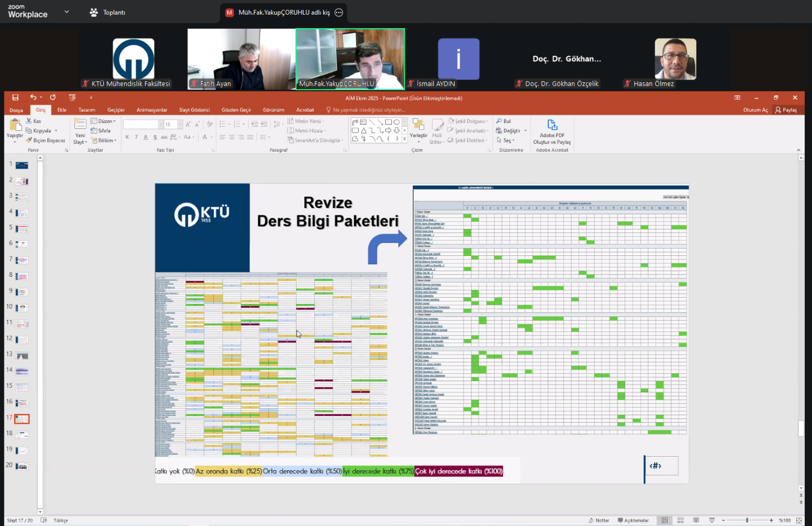The image size is (812, 526).
Task: Click the fit slide to window icon
Action: tap(799, 520)
